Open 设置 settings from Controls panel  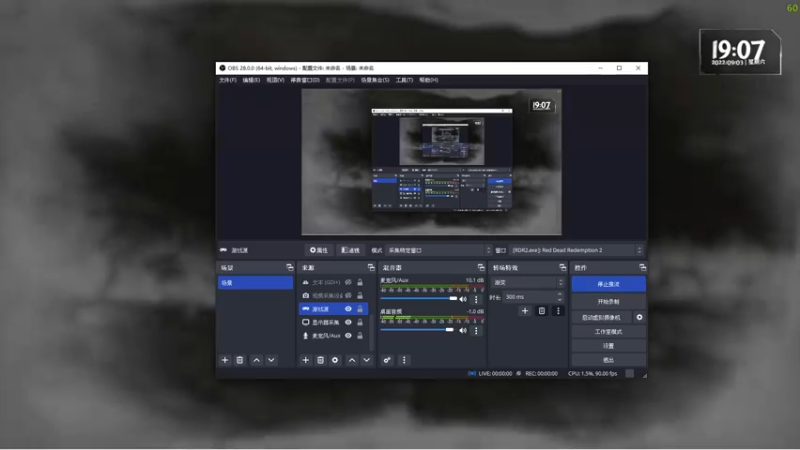(x=609, y=346)
